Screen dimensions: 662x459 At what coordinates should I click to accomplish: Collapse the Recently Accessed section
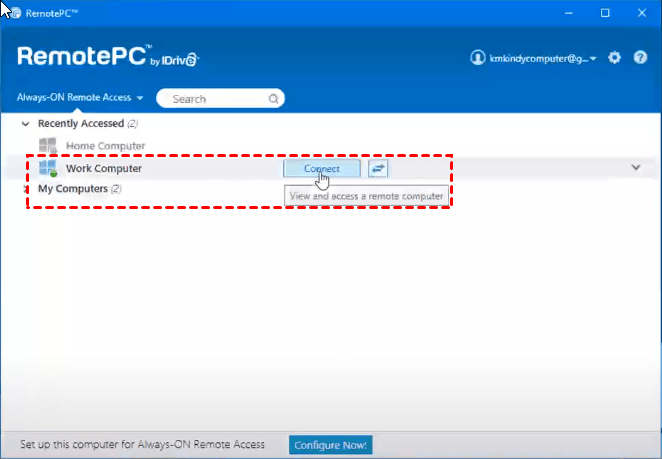pos(25,124)
